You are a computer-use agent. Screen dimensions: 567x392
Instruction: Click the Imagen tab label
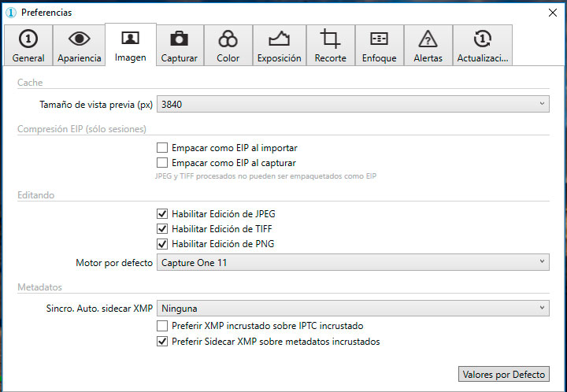click(x=130, y=57)
